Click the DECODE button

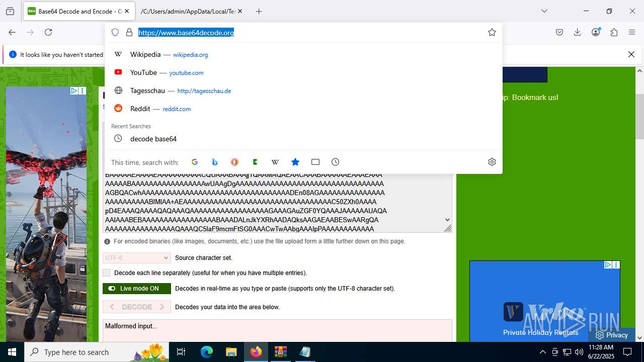[137, 307]
